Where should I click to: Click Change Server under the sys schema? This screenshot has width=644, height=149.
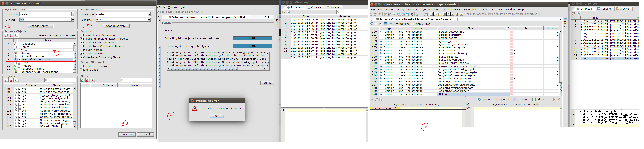click(x=40, y=26)
